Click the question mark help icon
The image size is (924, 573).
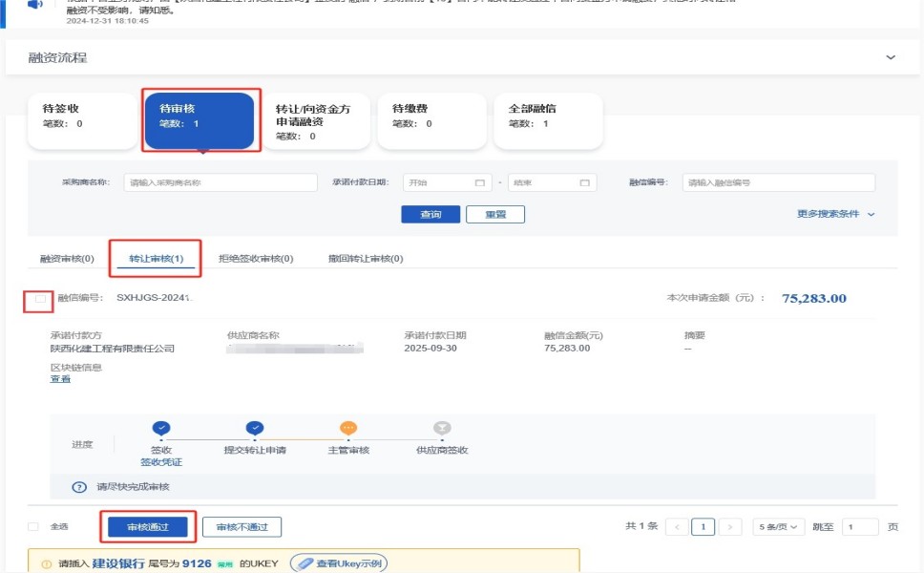(80, 487)
